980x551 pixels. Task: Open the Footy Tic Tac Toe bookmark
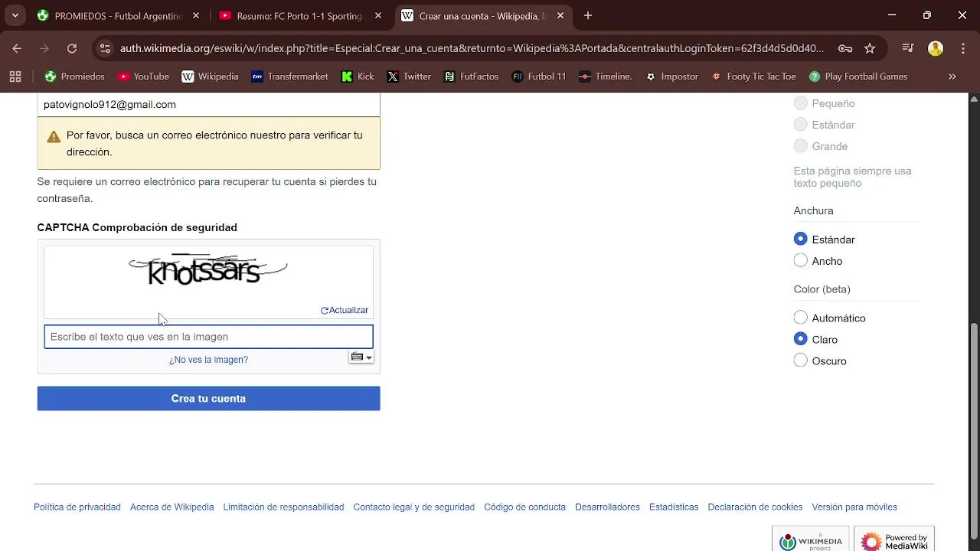click(754, 77)
